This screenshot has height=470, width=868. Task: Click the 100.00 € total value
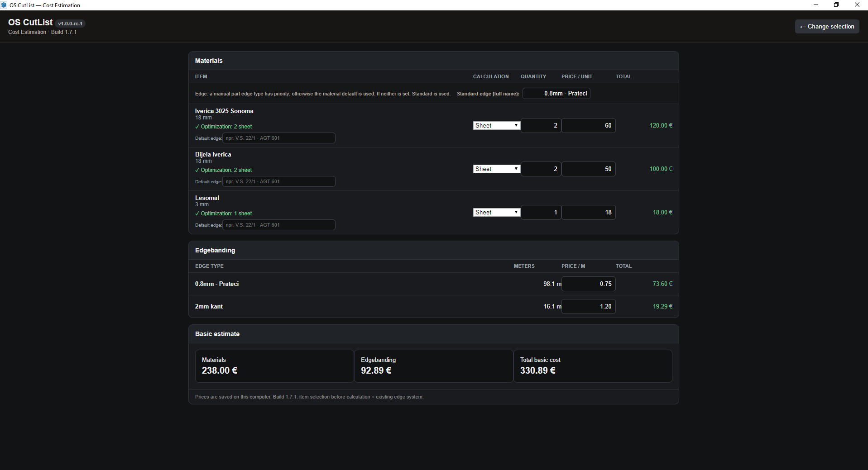coord(661,169)
